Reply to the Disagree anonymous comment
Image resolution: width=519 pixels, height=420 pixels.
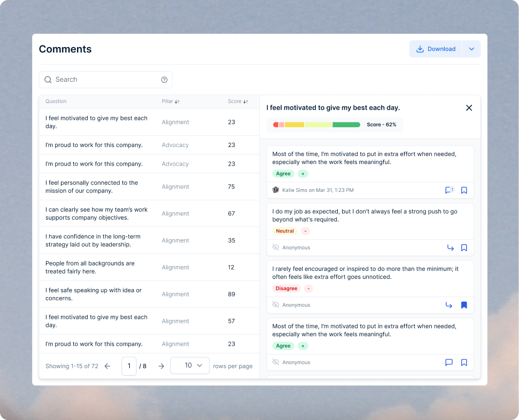[x=449, y=305]
